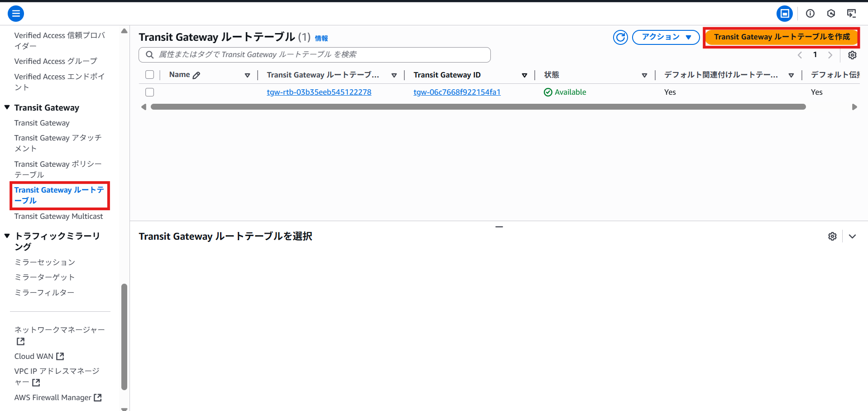Open Transit Gateway ポリシーテーブル in sidebar
The height and width of the screenshot is (411, 868).
point(58,169)
